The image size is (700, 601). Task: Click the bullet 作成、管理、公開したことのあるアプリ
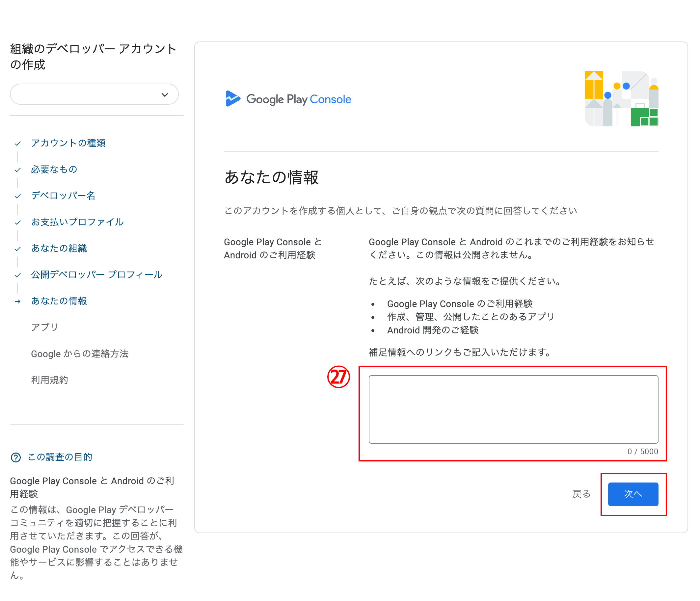(471, 317)
